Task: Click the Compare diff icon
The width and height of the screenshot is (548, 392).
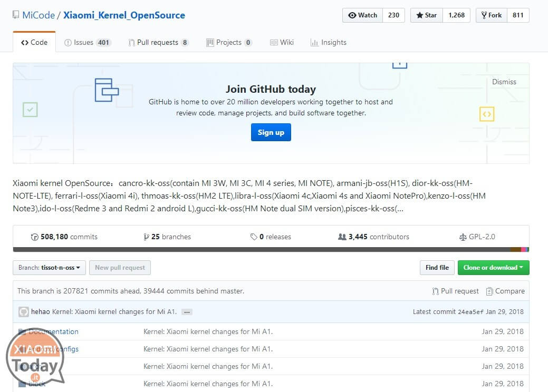Action: 489,291
